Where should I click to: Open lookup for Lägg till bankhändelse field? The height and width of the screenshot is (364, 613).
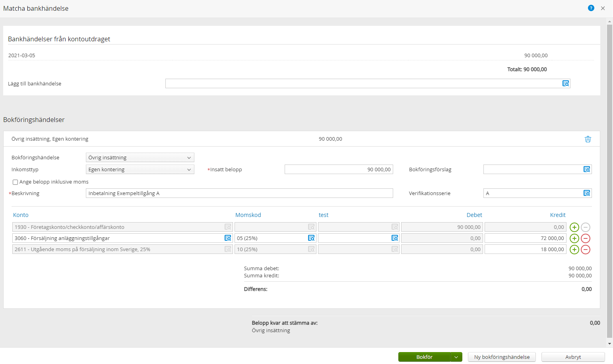(565, 83)
